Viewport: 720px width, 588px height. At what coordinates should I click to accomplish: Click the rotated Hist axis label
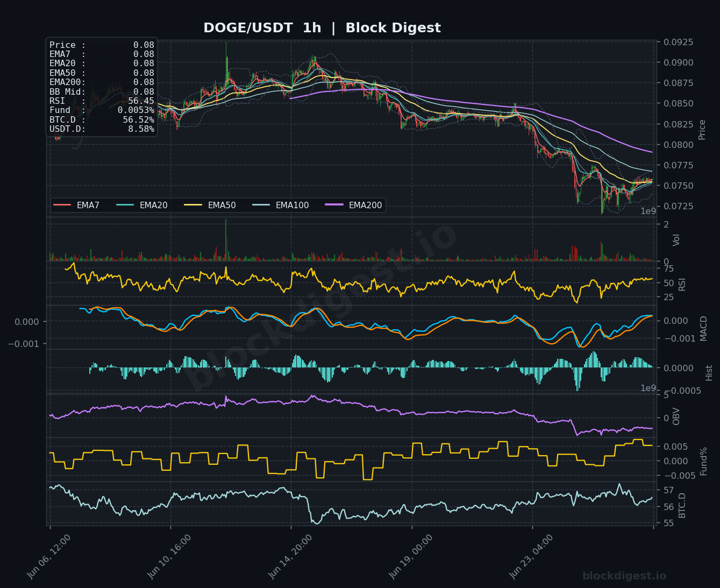pyautogui.click(x=709, y=373)
